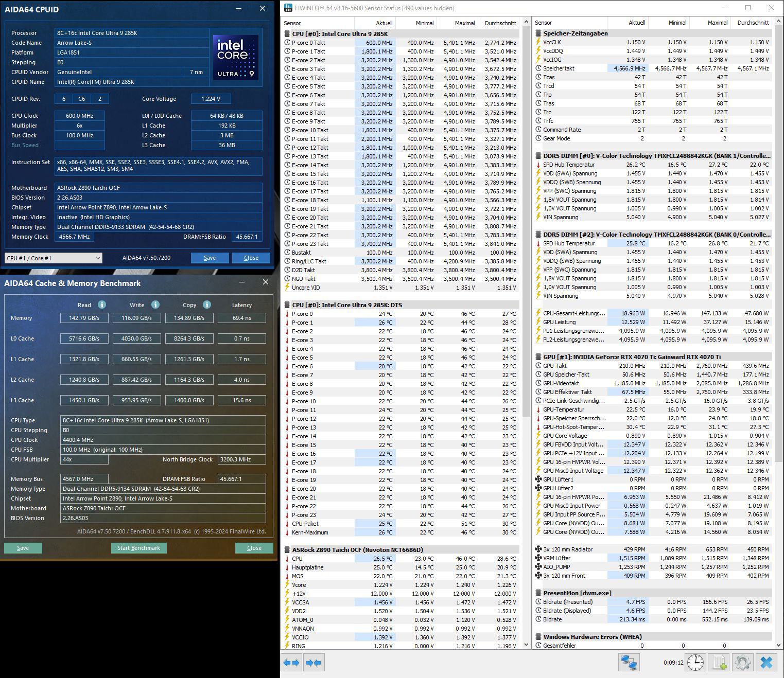784x678 pixels.
Task: Click fan icon beside GPU Lüfter1
Action: click(538, 479)
